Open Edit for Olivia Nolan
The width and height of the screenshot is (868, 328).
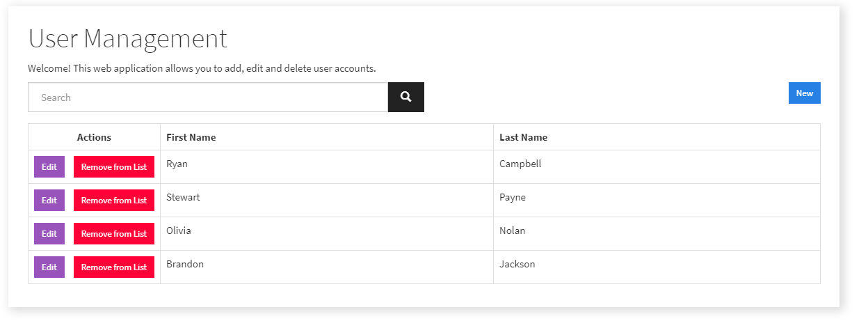point(49,234)
